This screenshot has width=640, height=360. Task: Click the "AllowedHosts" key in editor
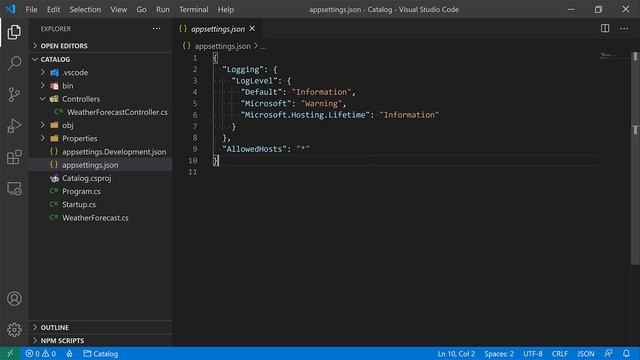point(254,149)
